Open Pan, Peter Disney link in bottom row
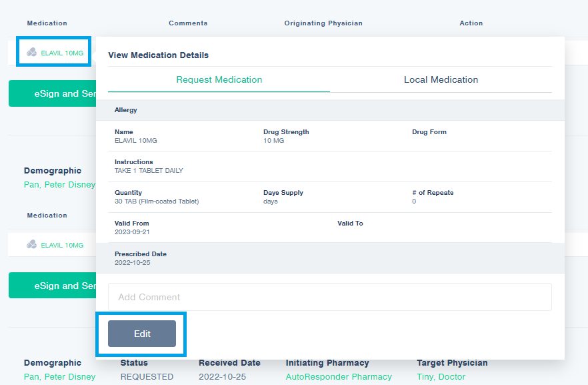The width and height of the screenshot is (588, 385). tap(59, 377)
